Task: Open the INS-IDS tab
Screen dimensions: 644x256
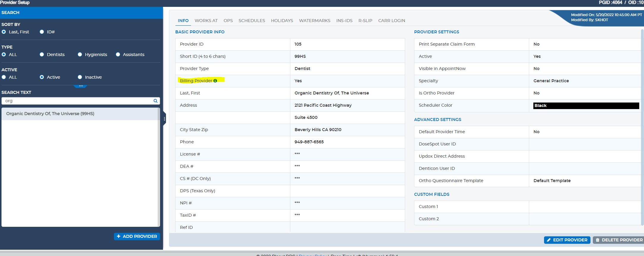Action: coord(344,21)
